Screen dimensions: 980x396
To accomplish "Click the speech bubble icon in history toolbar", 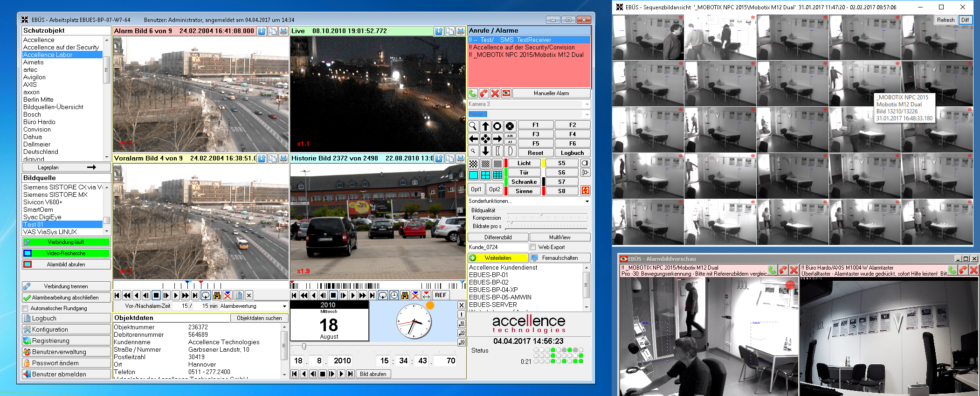I will [383, 295].
